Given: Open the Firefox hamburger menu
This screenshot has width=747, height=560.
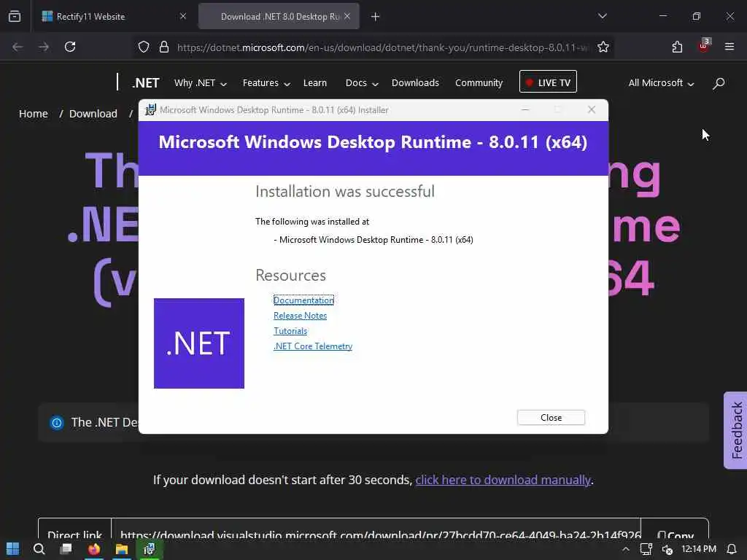Looking at the screenshot, I should [729, 47].
